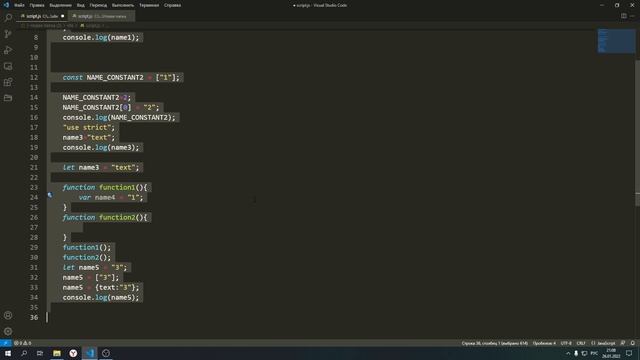
Task: Open the Выполнить menu
Action: [x=123, y=5]
